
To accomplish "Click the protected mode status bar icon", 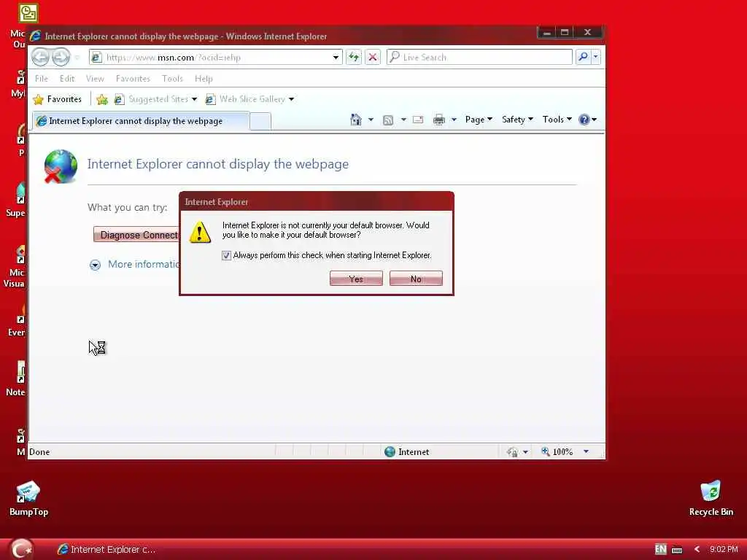I will tap(513, 451).
